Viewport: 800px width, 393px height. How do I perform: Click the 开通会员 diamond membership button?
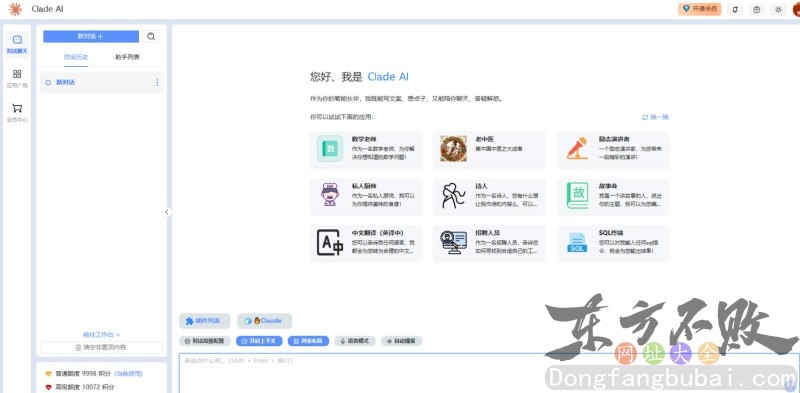(x=699, y=9)
